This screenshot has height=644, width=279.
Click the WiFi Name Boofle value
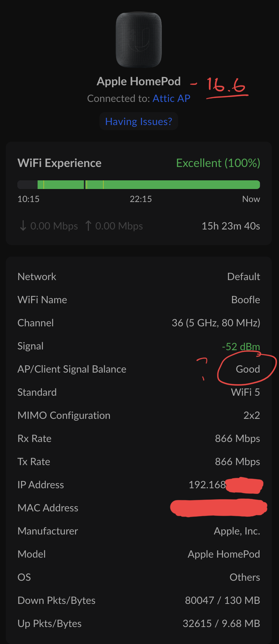point(246,300)
